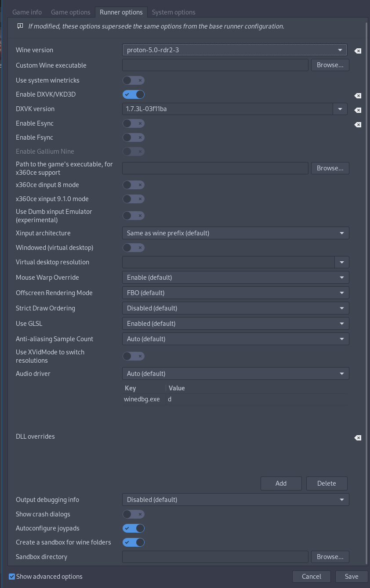Toggle x360ce dinput 8 mode switch
This screenshot has height=588, width=370.
coord(134,185)
